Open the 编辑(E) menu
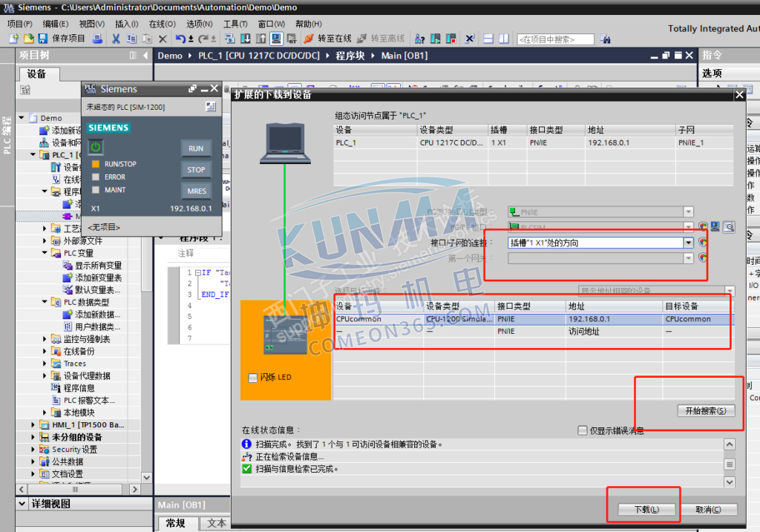Screen dimensions: 760x532 coord(55,24)
